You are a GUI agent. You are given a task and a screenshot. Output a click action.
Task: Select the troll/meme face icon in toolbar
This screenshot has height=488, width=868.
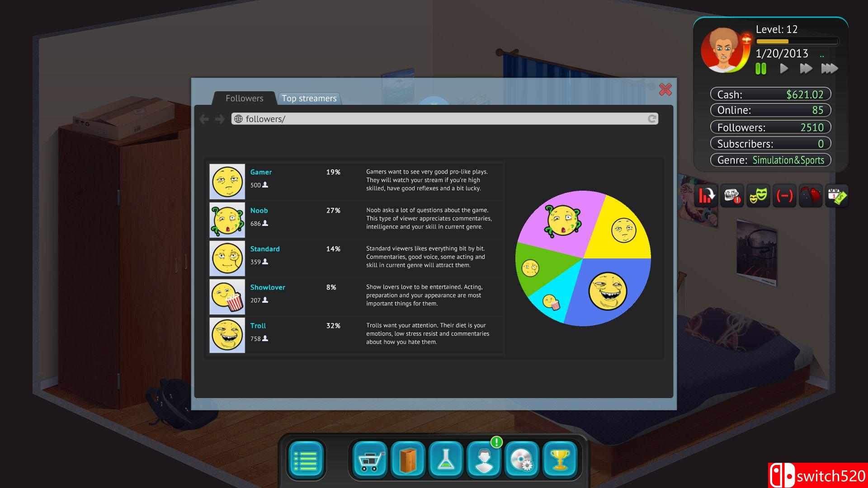tap(733, 197)
